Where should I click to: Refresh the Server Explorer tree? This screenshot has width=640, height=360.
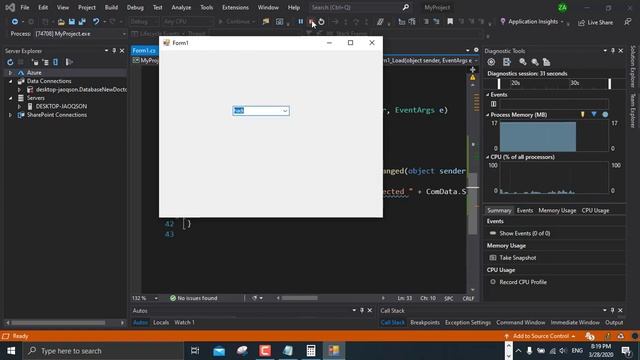10,62
